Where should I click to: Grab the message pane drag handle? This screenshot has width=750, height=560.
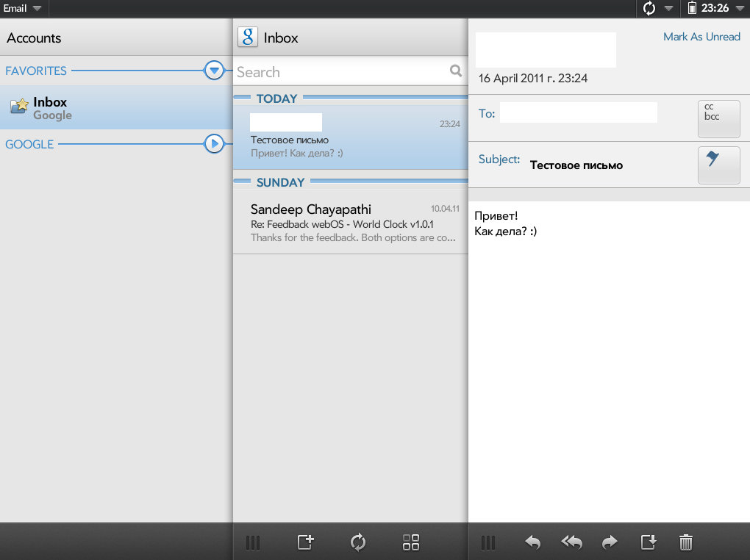[x=488, y=543]
